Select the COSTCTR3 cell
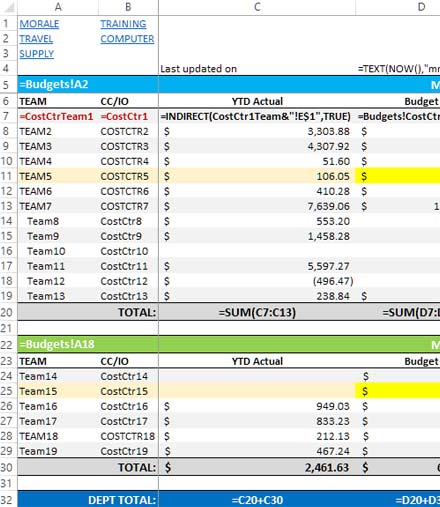 click(x=128, y=147)
